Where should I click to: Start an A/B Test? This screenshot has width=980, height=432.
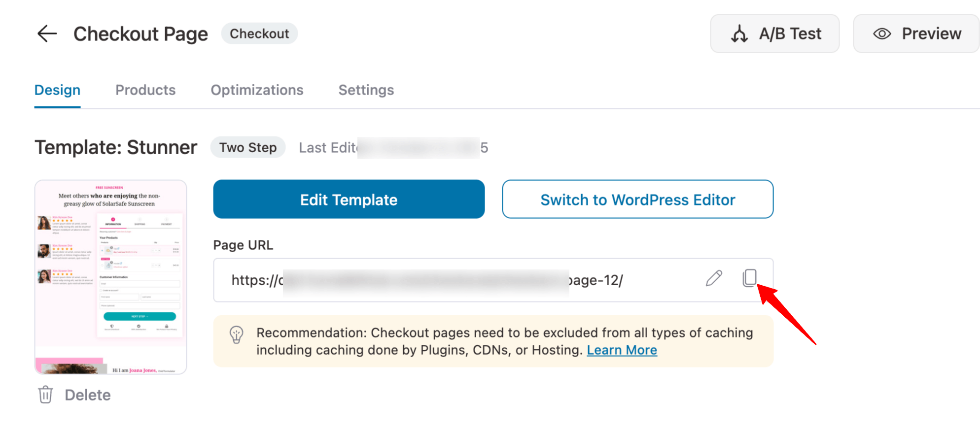[x=774, y=33]
